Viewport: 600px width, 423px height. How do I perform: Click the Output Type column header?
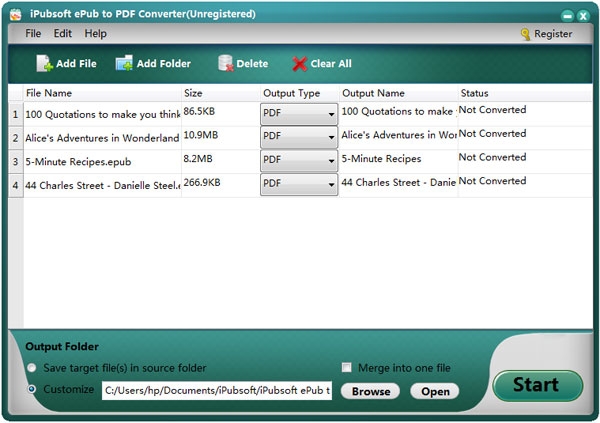tap(300, 93)
